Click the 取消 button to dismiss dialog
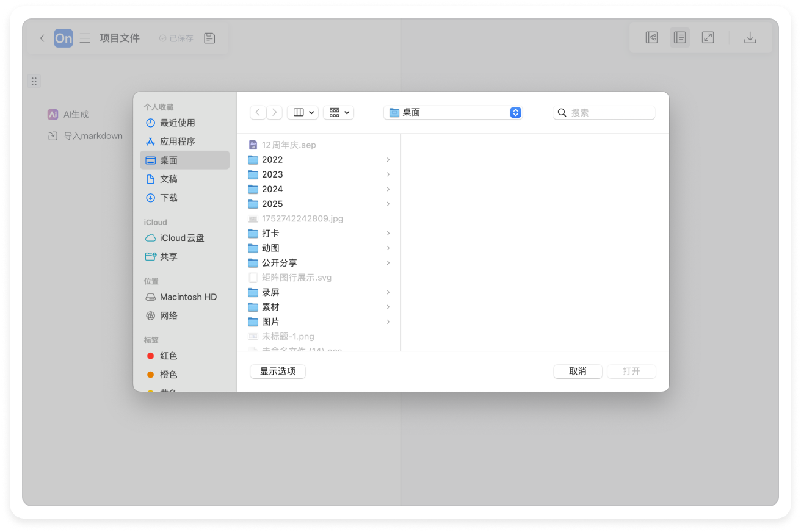Screen dimensions: 801x532 (577, 371)
